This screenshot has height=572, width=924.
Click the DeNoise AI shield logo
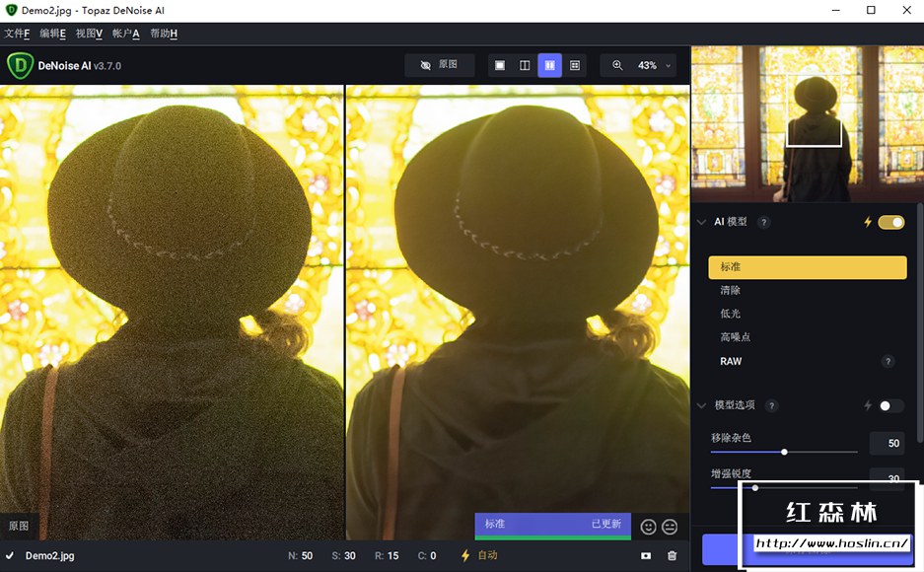20,65
